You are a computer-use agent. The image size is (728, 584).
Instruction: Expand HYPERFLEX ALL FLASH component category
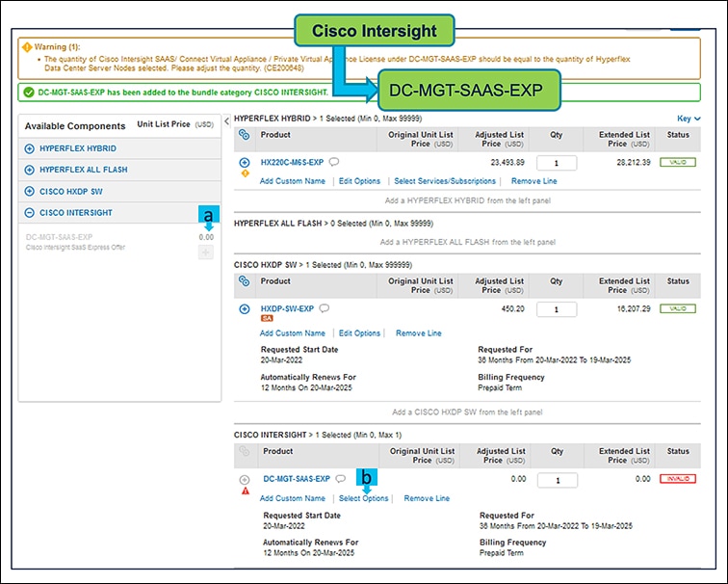(29, 170)
